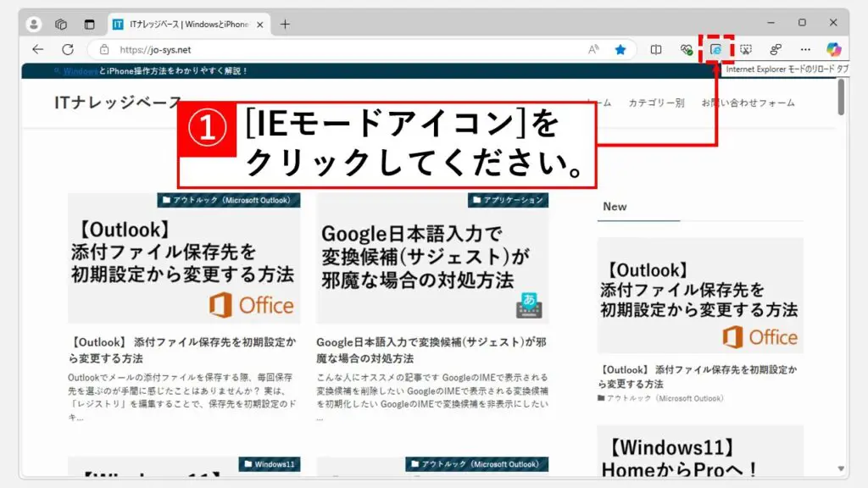Open the Settings and more ellipsis menu
This screenshot has height=488, width=868.
805,49
